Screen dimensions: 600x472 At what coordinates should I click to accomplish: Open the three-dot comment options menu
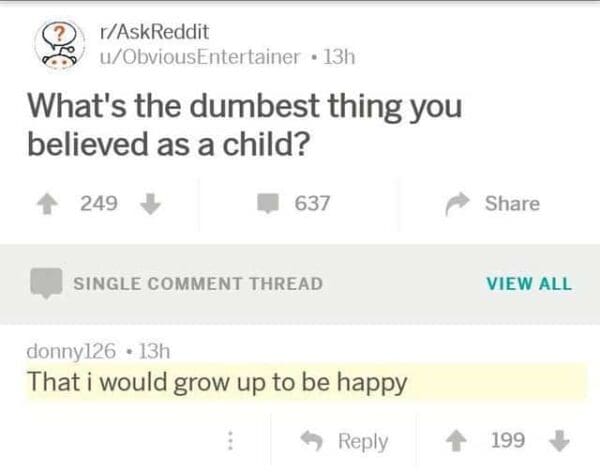coord(229,440)
